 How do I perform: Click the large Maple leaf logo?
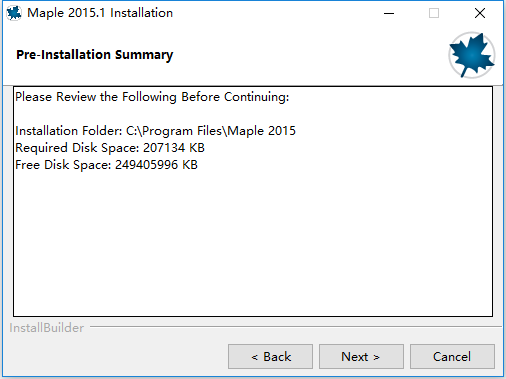[472, 55]
